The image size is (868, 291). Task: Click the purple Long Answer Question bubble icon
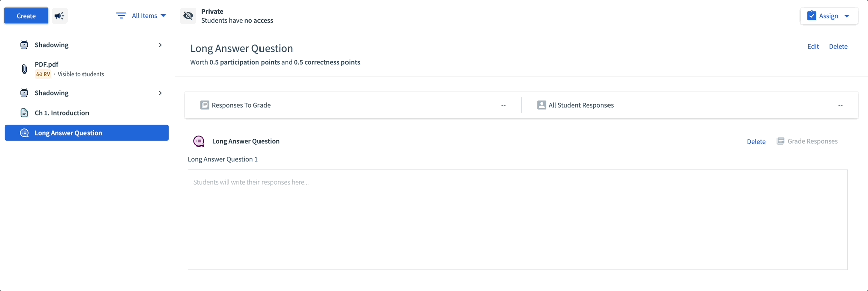point(199,141)
